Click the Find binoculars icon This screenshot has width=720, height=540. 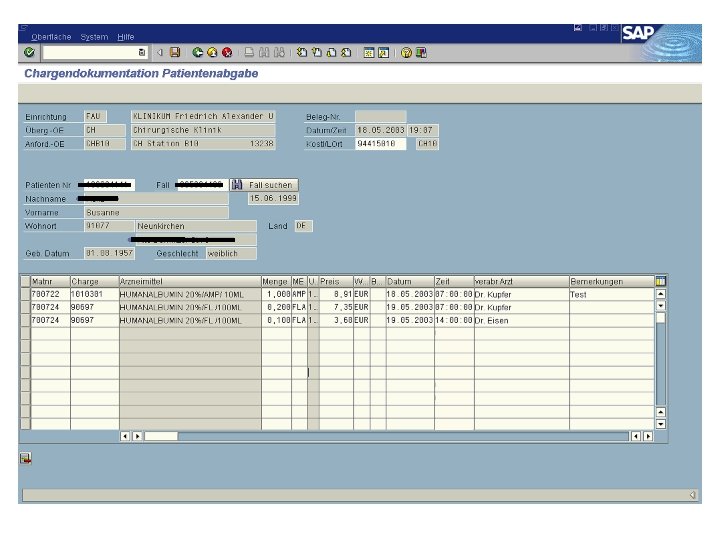264,52
